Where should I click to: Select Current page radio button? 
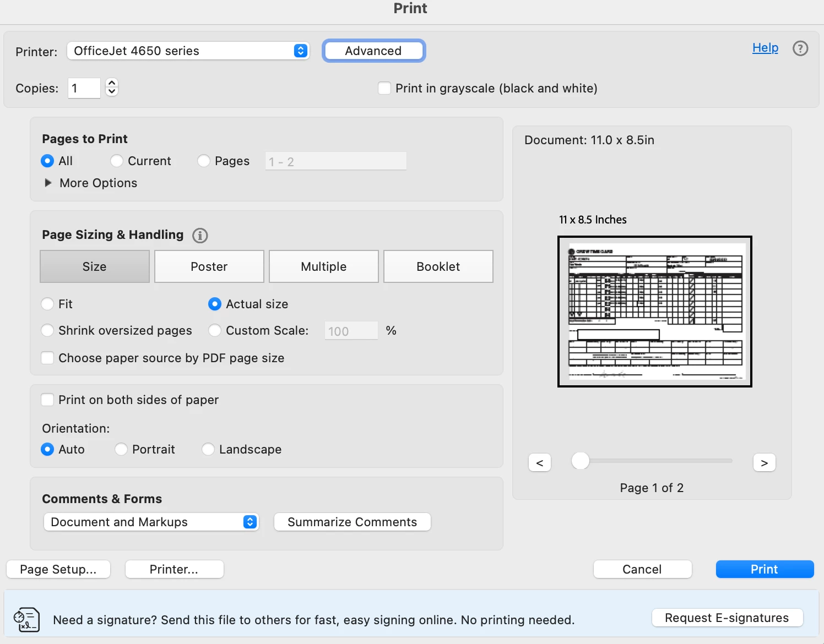[117, 161]
